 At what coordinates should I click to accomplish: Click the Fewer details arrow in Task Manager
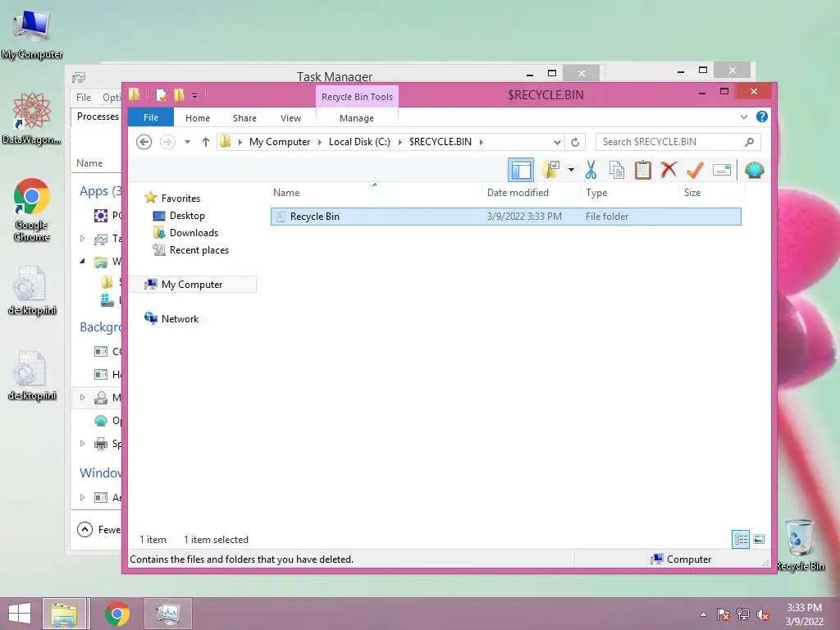(x=84, y=530)
